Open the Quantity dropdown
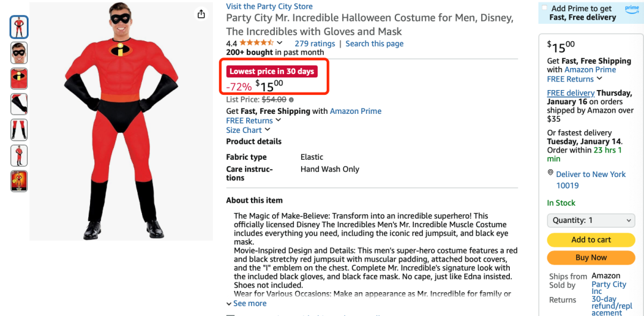 click(591, 221)
